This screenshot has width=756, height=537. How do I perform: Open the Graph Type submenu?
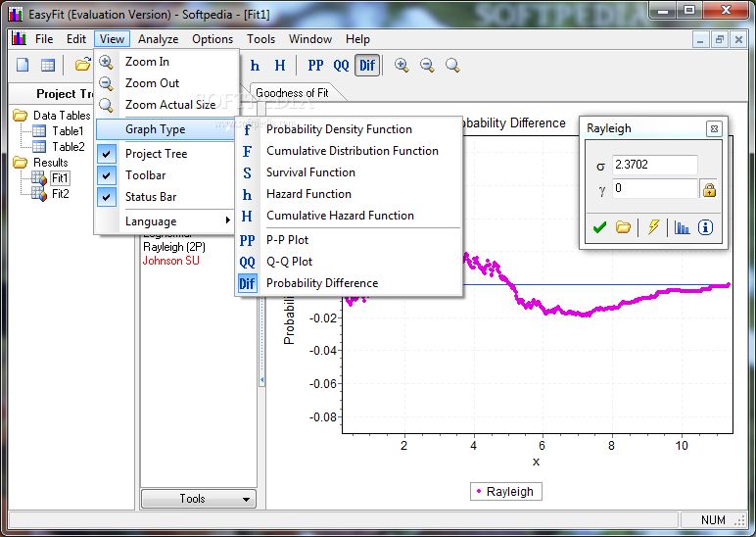tap(165, 129)
